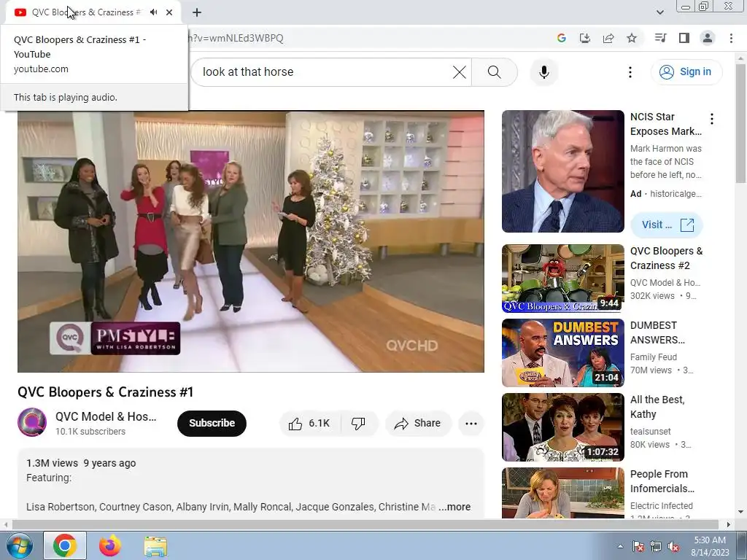Share this page from the address bar

[608, 38]
